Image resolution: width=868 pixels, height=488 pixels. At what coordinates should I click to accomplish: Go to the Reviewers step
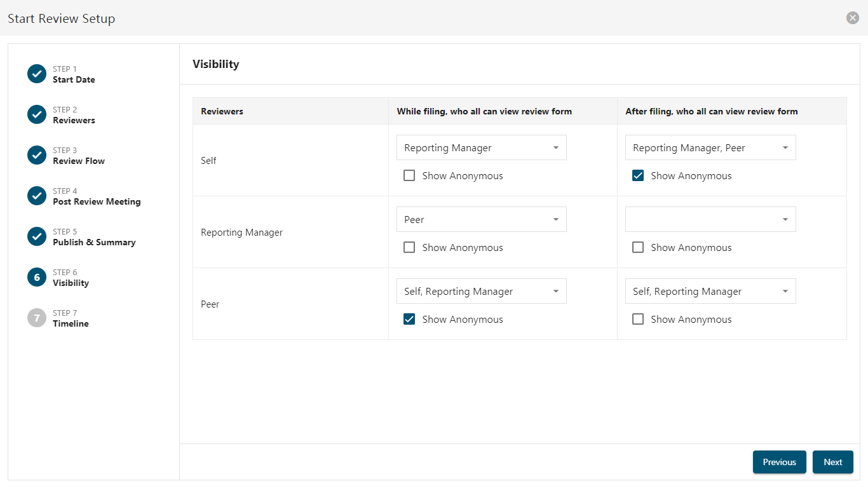tap(74, 121)
